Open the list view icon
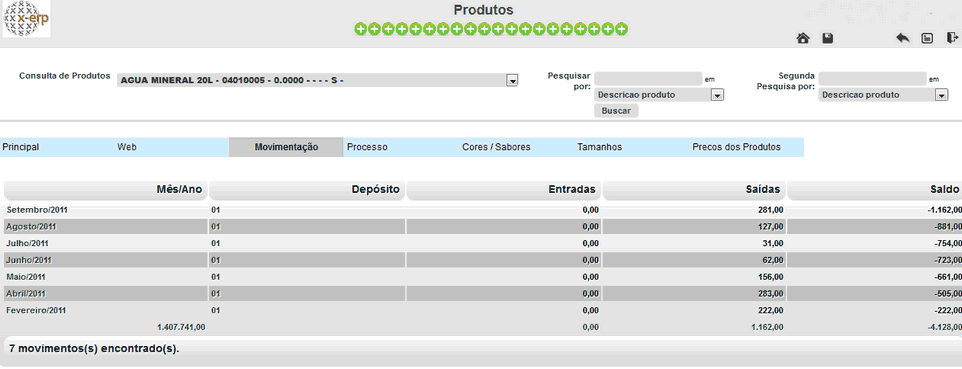This screenshot has width=962, height=369. 927,39
